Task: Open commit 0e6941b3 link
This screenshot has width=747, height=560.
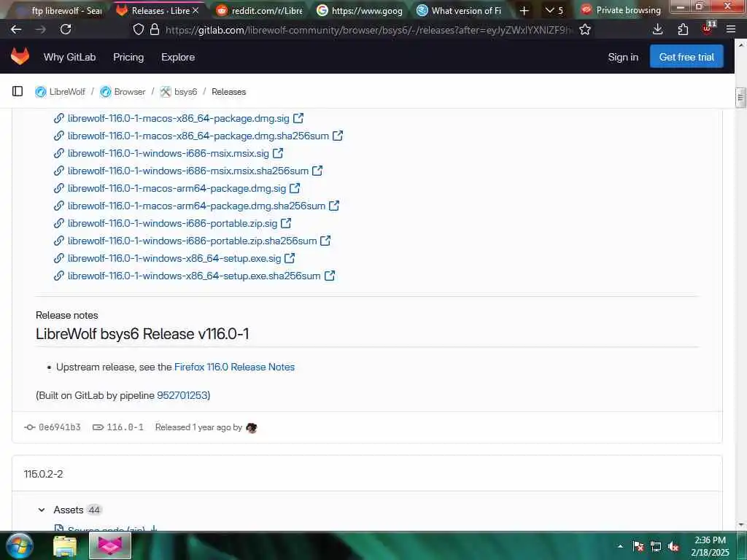Action: pyautogui.click(x=60, y=427)
